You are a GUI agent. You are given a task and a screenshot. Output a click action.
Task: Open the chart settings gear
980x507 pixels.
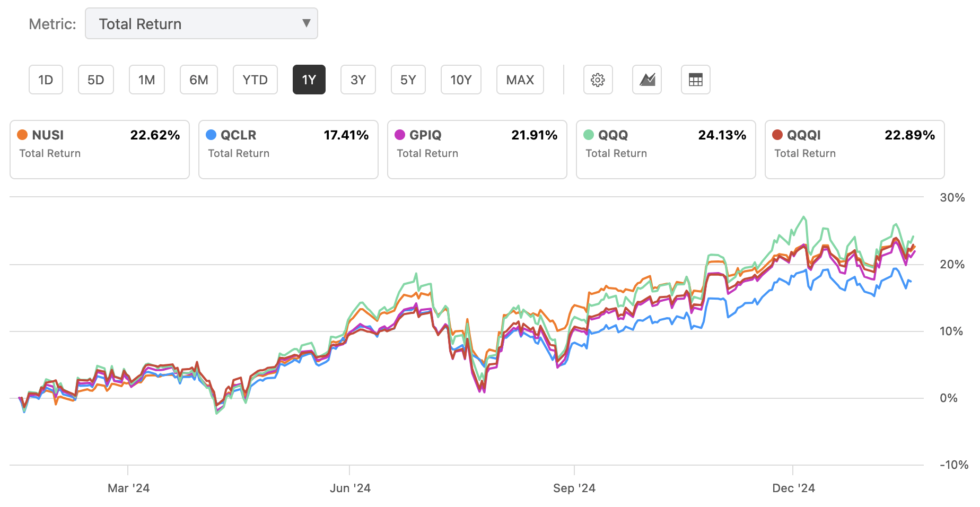click(598, 80)
